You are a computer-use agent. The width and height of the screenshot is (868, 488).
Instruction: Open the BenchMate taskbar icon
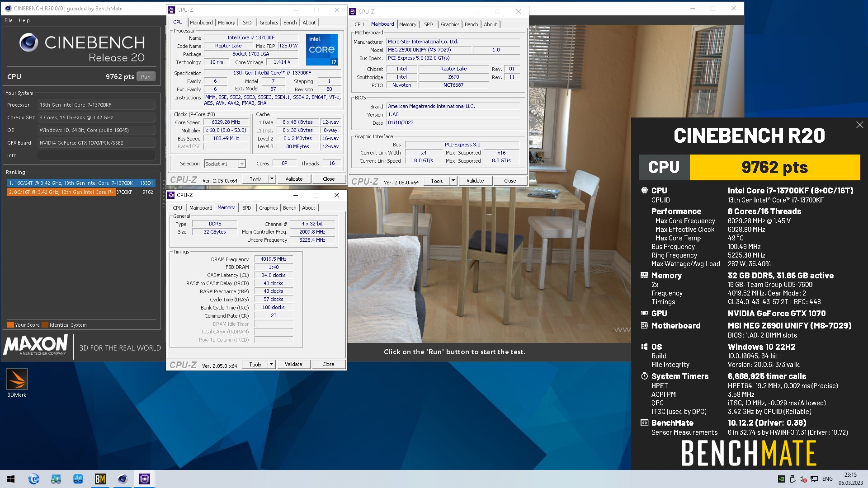[100, 479]
